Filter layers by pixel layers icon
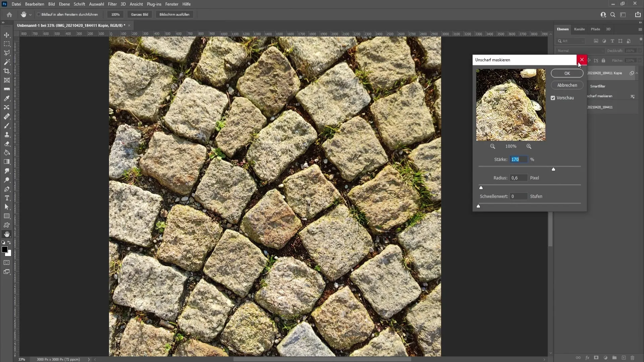Viewport: 644px width, 362px height. (596, 41)
